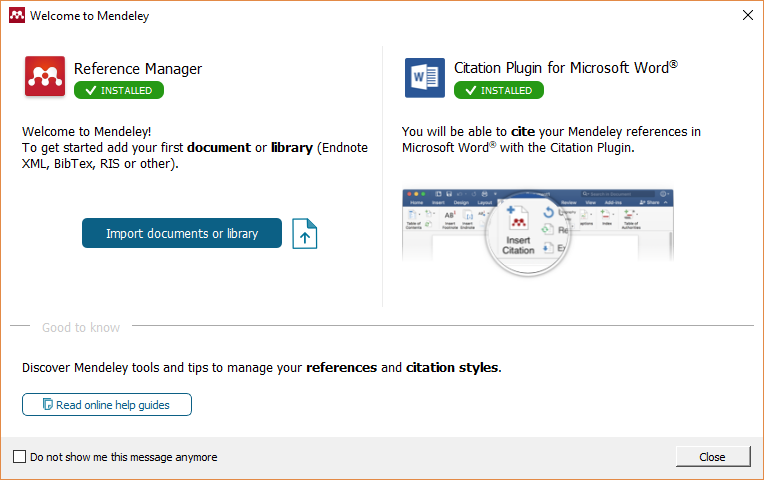Screen dimensions: 764x480
Task: Click the Discover Mendeley tools and tips text
Action: tap(262, 367)
